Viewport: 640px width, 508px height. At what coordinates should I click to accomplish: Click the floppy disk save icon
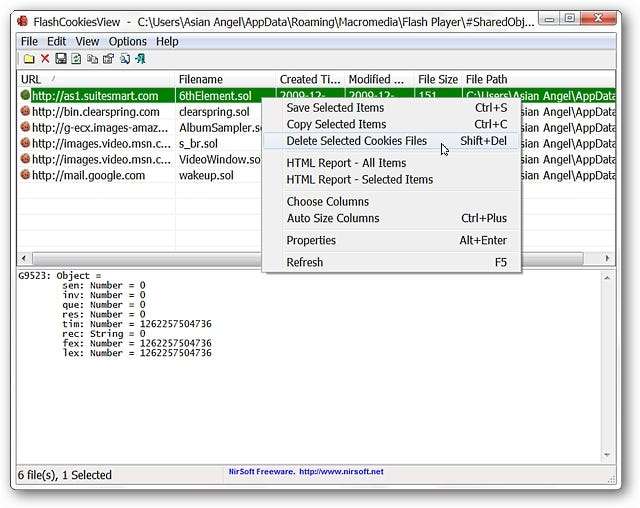tap(60, 59)
